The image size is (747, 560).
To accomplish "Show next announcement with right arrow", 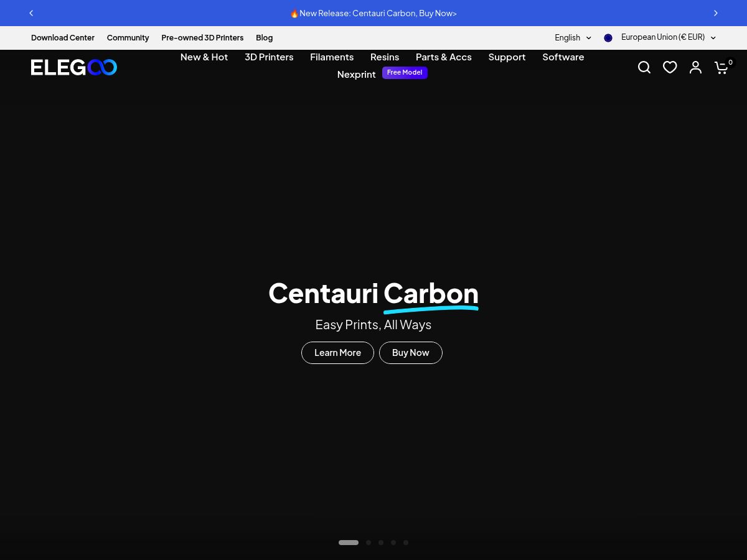I will point(716,13).
